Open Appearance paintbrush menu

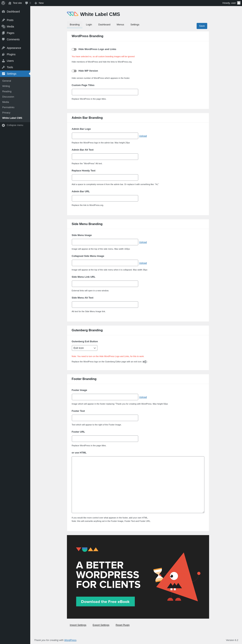tap(3, 48)
